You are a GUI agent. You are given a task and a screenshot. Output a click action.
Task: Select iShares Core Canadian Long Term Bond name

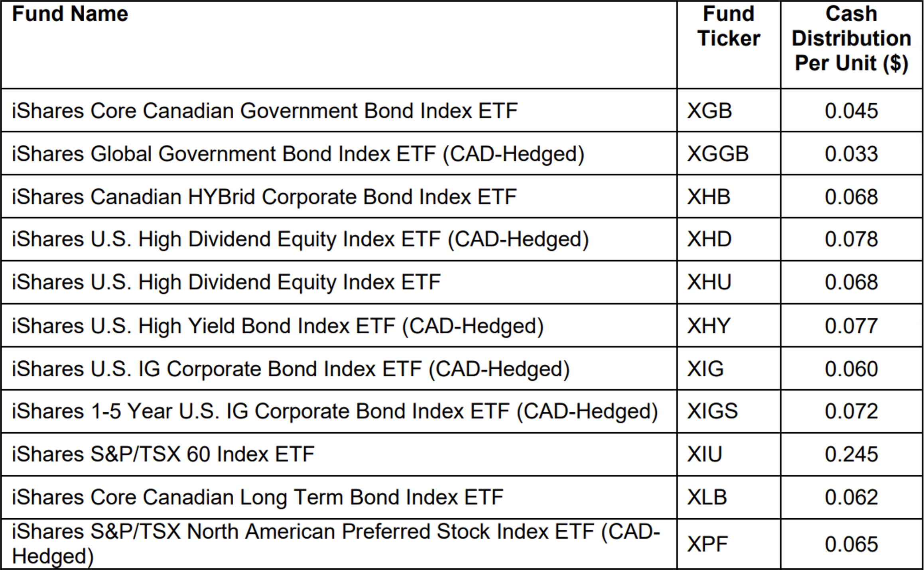pyautogui.click(x=257, y=497)
